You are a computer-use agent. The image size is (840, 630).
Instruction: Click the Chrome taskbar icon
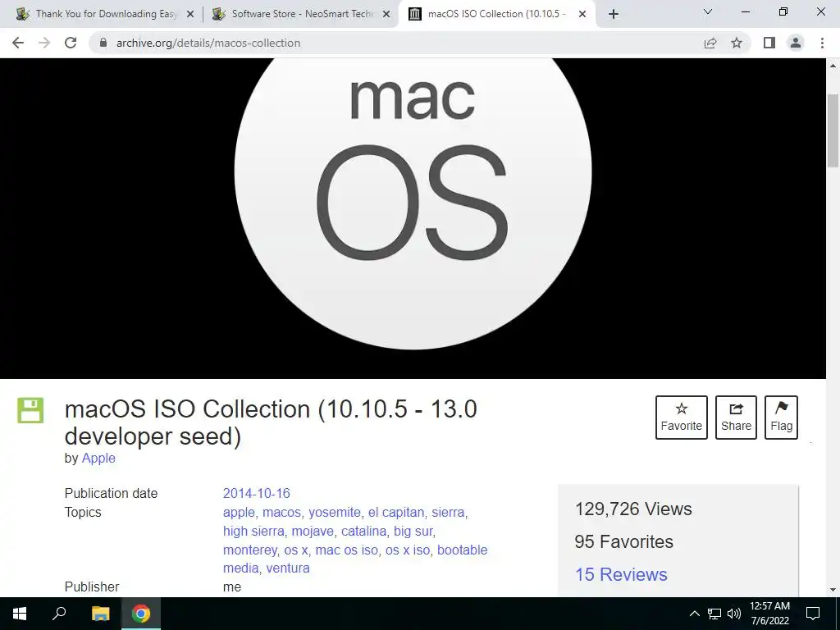(x=141, y=614)
